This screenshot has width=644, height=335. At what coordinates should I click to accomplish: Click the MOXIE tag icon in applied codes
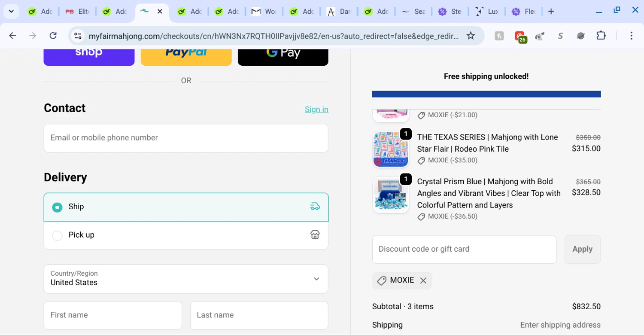pyautogui.click(x=382, y=280)
